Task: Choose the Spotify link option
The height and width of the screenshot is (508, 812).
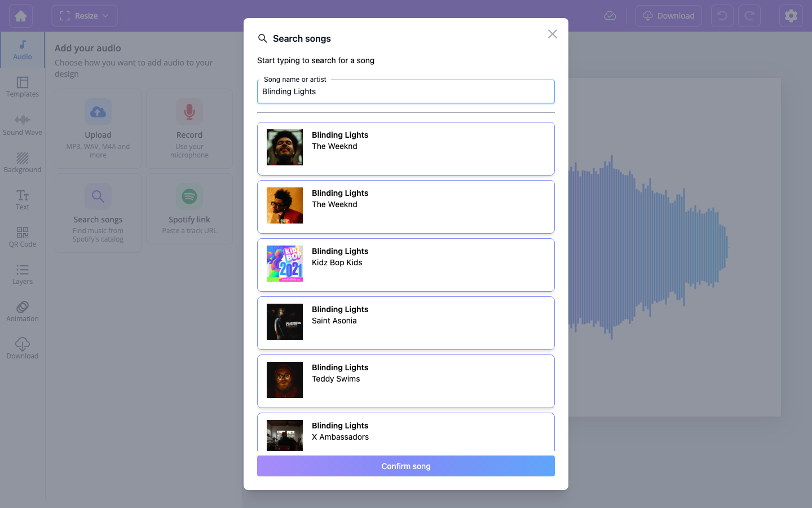Action: tap(189, 209)
